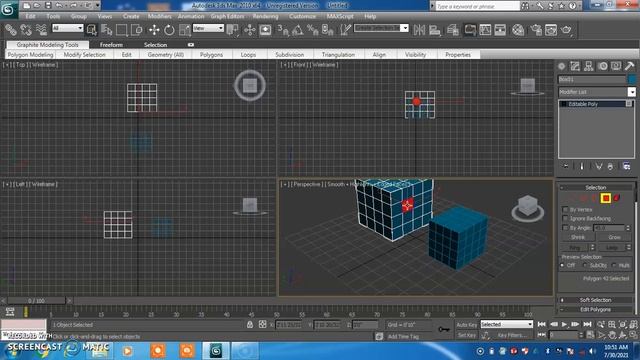Viewport: 640px width, 360px height.
Task: Select the Multi preview selection radio
Action: (614, 265)
